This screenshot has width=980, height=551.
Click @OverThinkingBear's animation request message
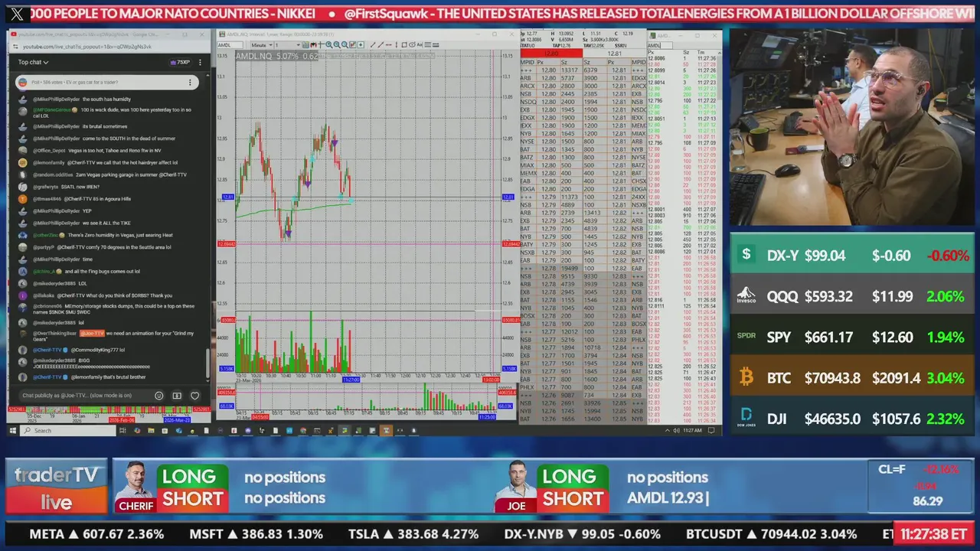[x=113, y=336]
